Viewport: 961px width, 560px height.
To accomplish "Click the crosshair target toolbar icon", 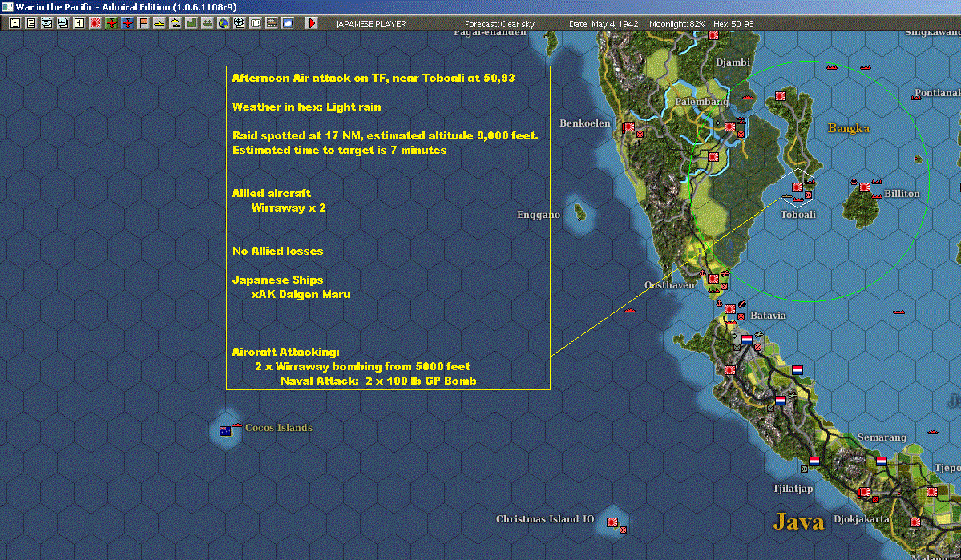I will pyautogui.click(x=239, y=23).
